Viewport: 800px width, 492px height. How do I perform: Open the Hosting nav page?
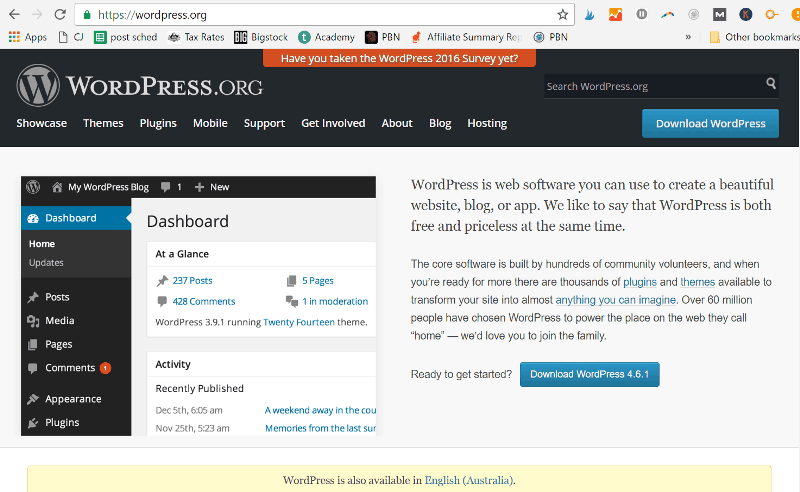tap(487, 123)
